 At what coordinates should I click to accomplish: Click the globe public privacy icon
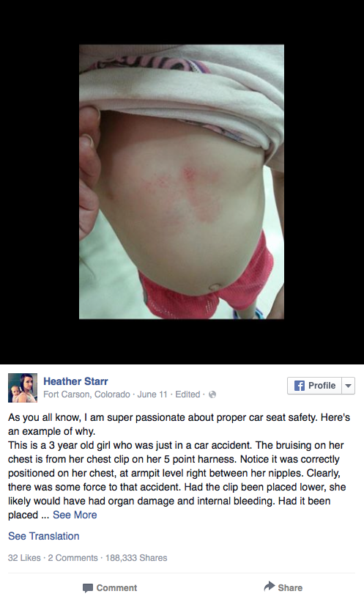(x=212, y=394)
